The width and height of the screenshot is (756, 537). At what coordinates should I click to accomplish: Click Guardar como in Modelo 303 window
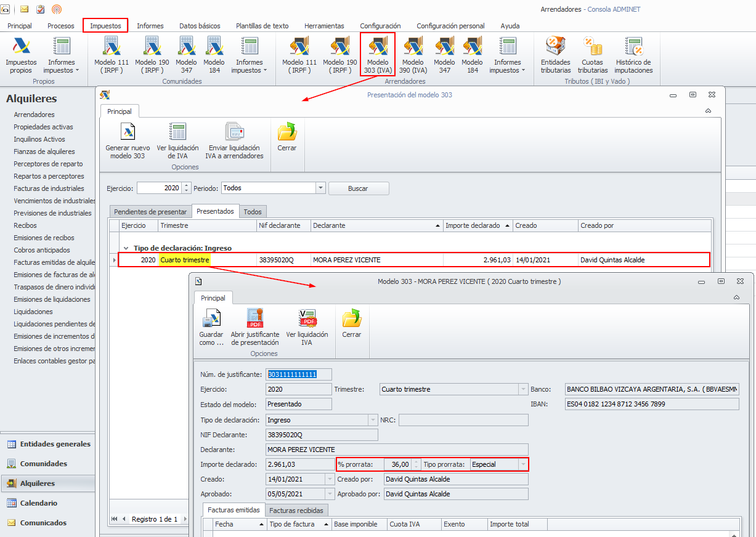tap(211, 328)
